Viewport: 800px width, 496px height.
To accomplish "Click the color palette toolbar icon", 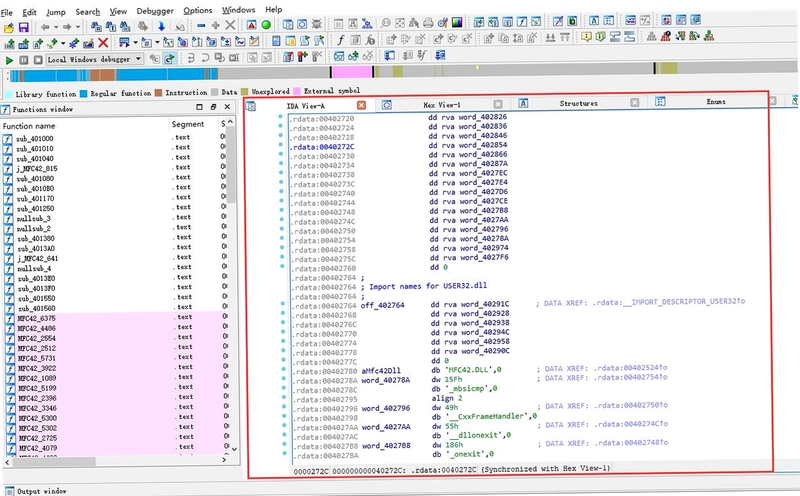I will (457, 22).
